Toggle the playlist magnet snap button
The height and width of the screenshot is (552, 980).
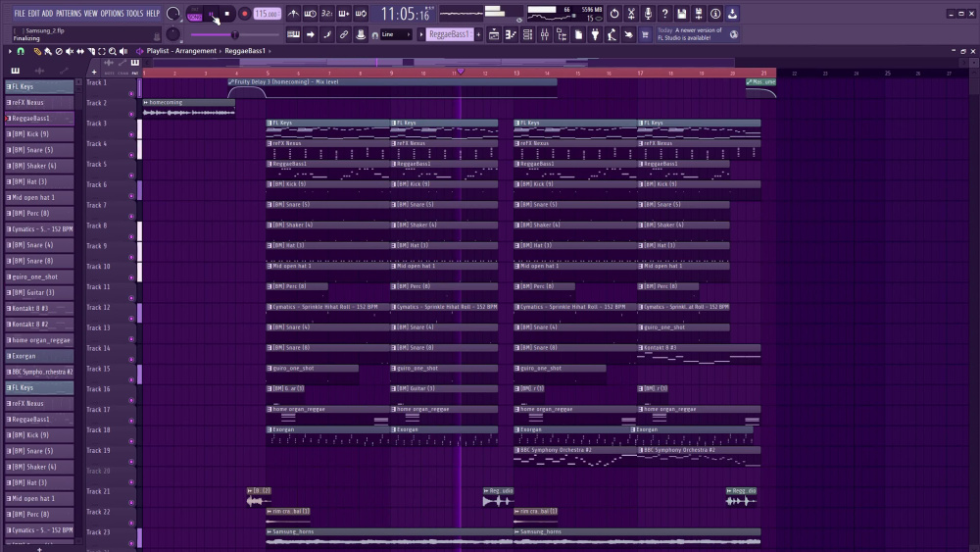click(21, 51)
